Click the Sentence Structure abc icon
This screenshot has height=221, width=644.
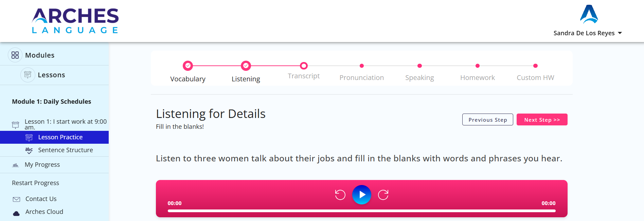coord(29,150)
